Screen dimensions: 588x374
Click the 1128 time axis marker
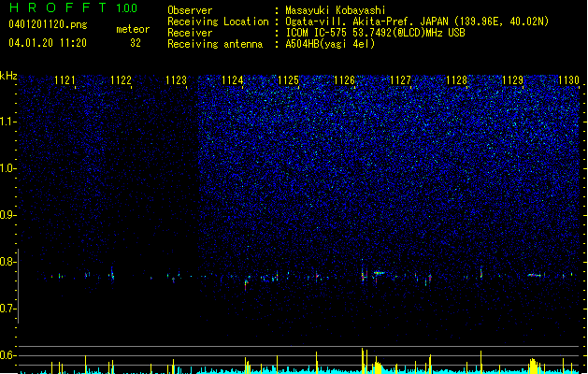457,80
